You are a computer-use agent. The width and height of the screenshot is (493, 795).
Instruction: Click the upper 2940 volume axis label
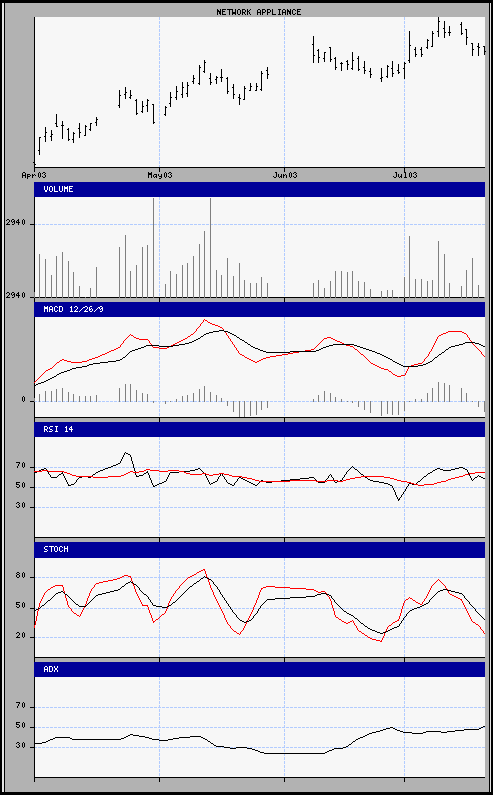point(16,224)
